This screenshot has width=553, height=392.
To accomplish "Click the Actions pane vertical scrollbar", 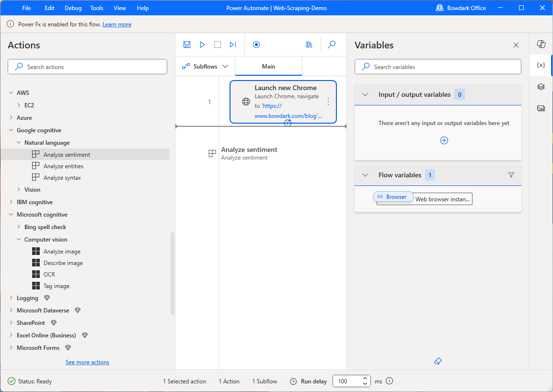I will tap(173, 274).
